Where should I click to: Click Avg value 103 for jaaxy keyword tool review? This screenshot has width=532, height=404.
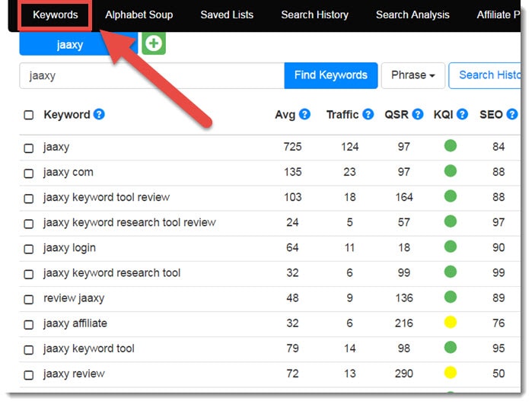[292, 197]
